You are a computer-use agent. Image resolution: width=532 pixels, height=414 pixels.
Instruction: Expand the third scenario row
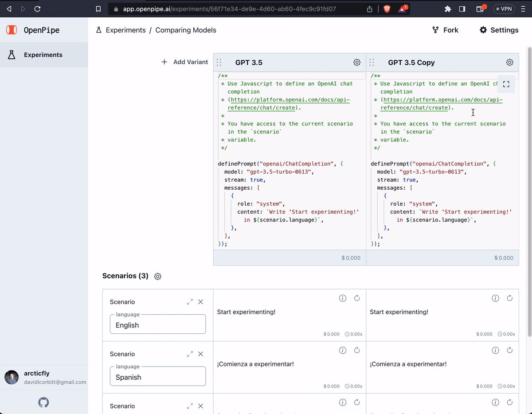click(190, 406)
